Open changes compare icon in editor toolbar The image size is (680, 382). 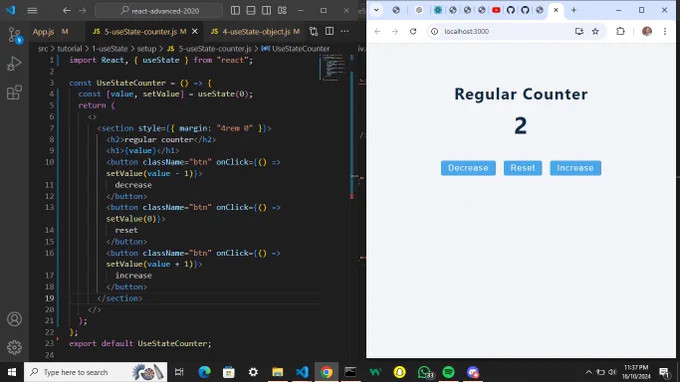[314, 31]
